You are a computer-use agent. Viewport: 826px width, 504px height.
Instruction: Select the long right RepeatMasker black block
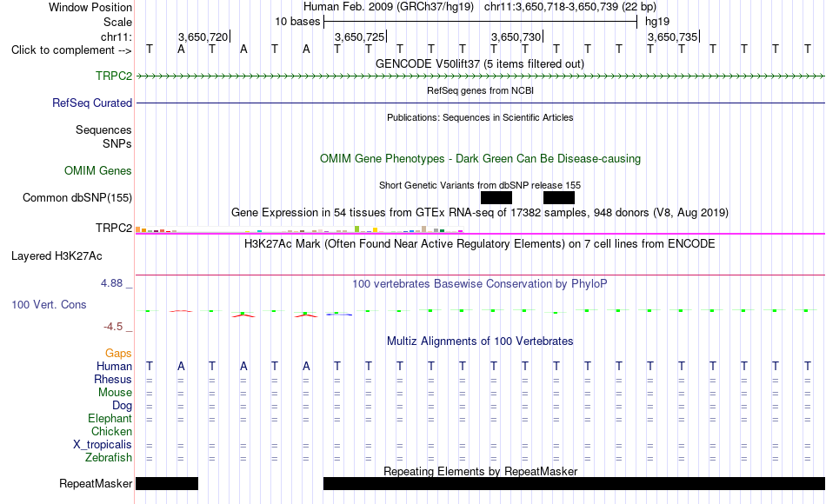coord(574,483)
